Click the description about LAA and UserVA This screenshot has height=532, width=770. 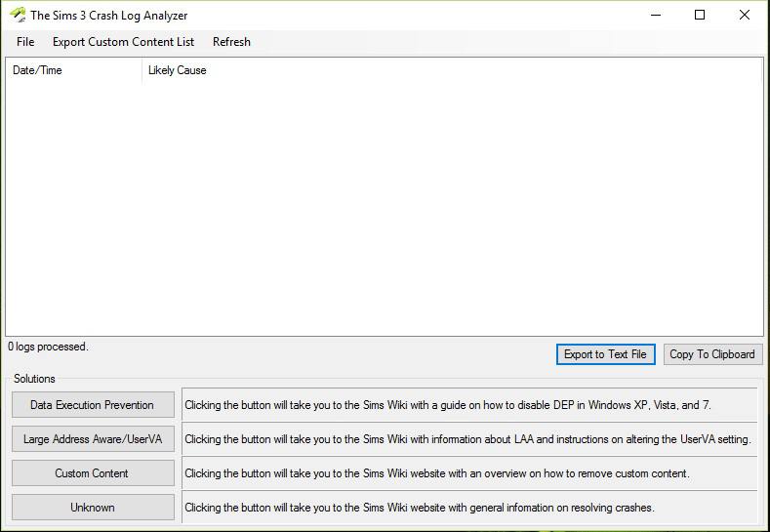pos(467,438)
